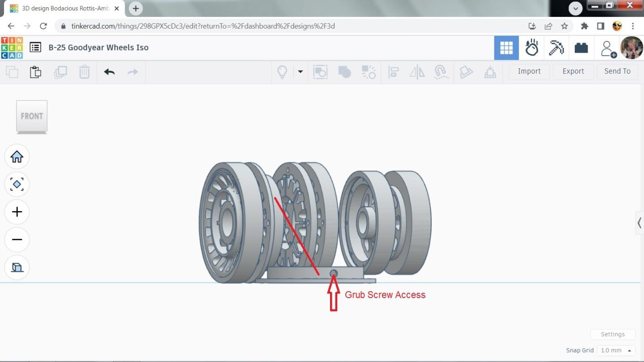This screenshot has width=644, height=362.
Task: Zoom out with the minus button
Action: [x=17, y=240]
